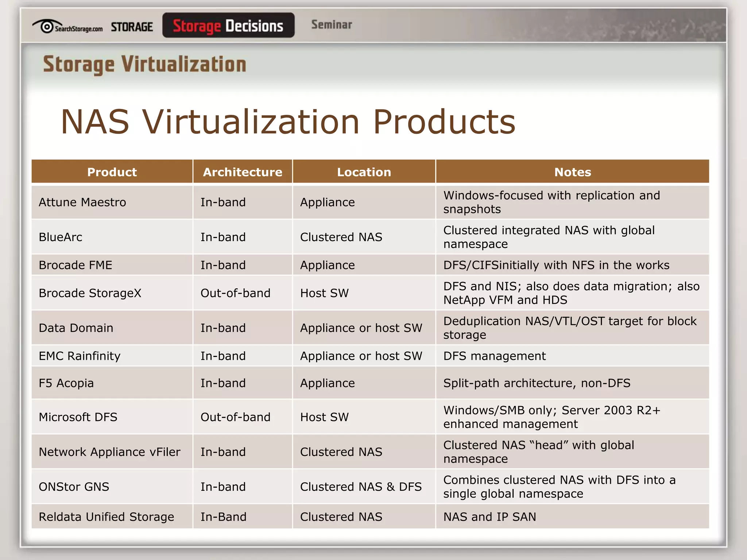Select the Brocade FME product cell
The height and width of the screenshot is (560, 747).
point(112,265)
